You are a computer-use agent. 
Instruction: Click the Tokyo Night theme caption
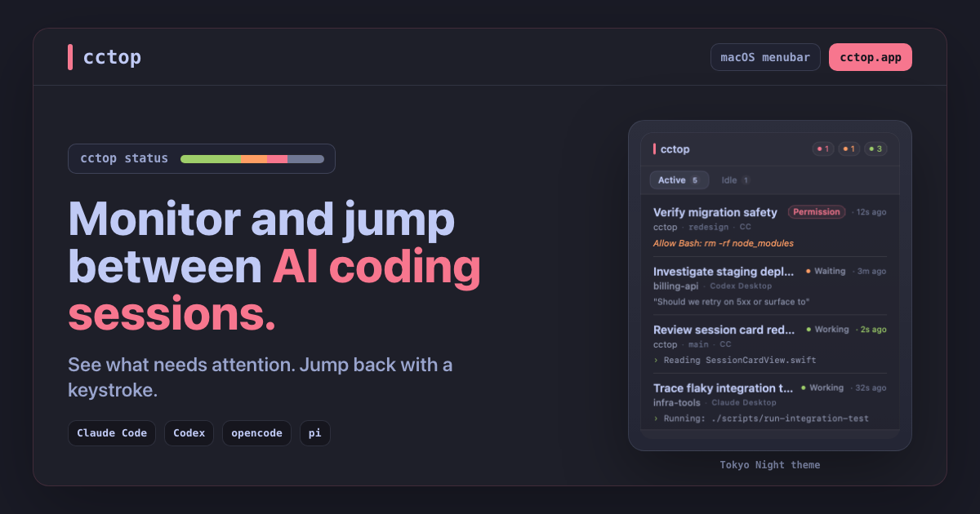pyautogui.click(x=770, y=465)
